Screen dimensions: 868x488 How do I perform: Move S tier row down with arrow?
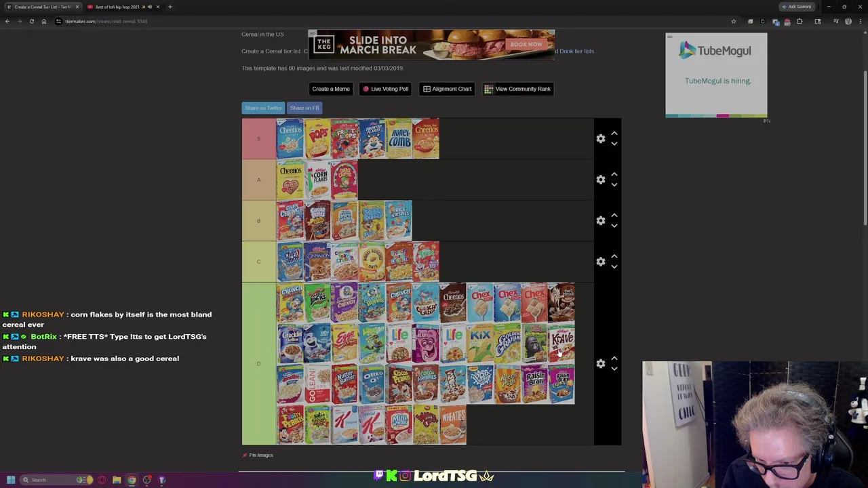614,144
